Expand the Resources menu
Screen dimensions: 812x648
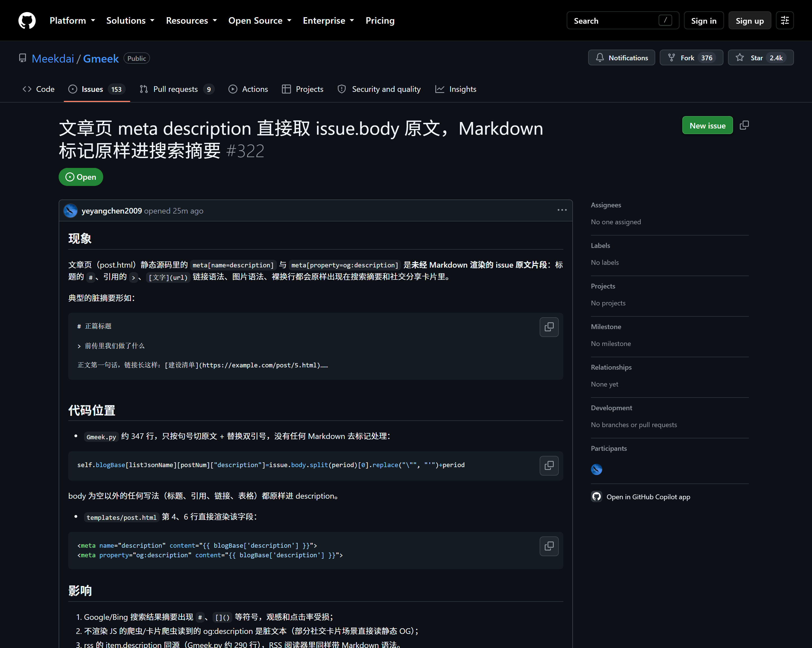click(x=191, y=20)
